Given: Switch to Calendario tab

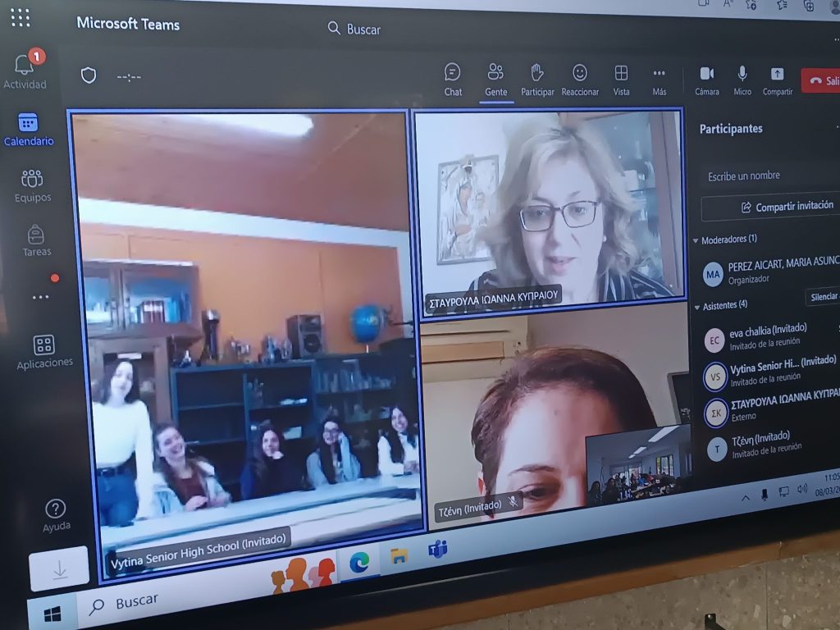Looking at the screenshot, I should pyautogui.click(x=29, y=129).
